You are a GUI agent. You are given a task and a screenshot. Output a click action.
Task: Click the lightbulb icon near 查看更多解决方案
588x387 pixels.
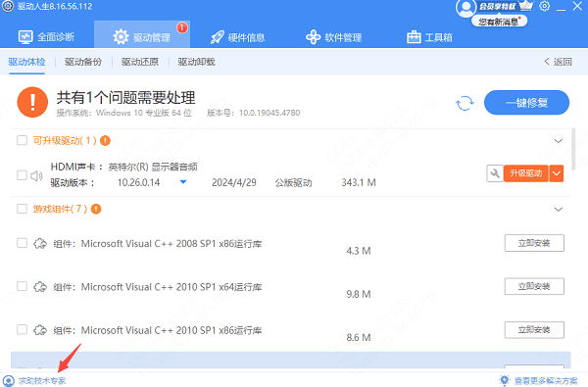coord(505,380)
